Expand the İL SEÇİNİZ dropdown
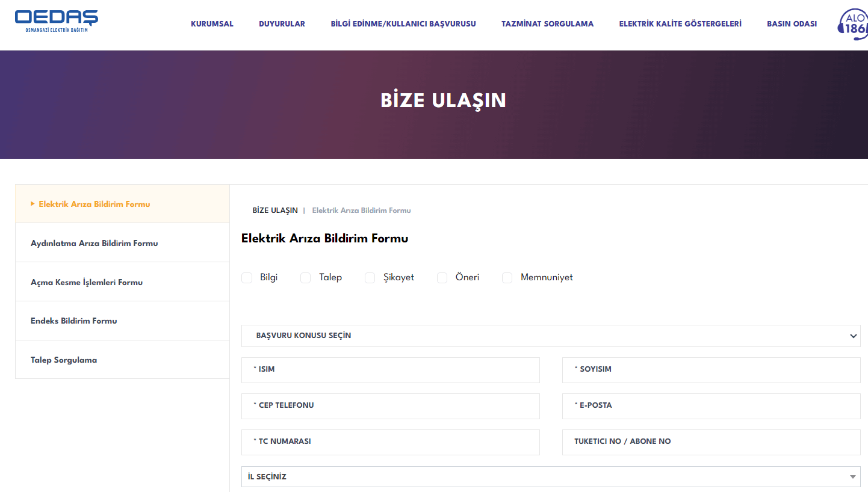This screenshot has height=492, width=868. click(x=551, y=476)
